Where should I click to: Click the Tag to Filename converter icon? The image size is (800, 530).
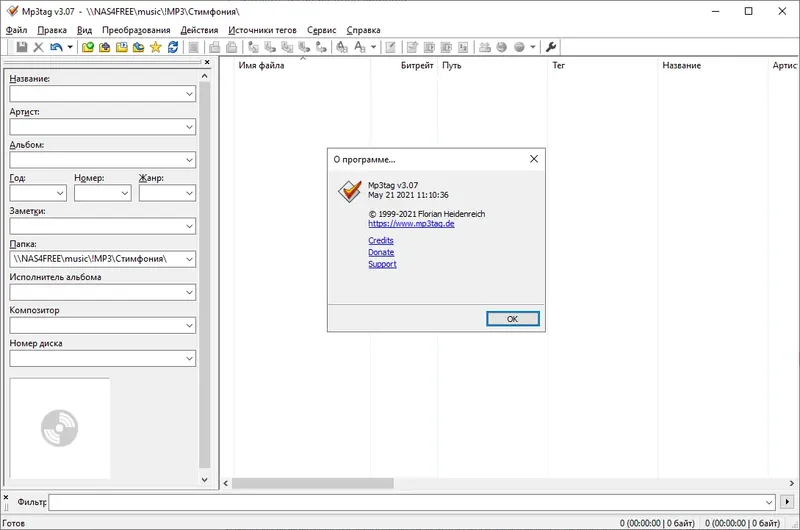point(254,47)
